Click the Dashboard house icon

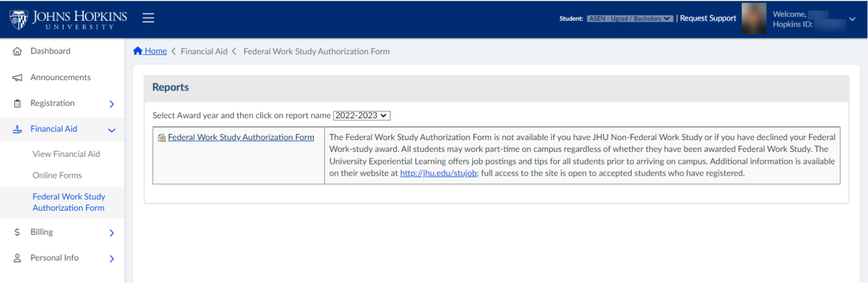[17, 51]
